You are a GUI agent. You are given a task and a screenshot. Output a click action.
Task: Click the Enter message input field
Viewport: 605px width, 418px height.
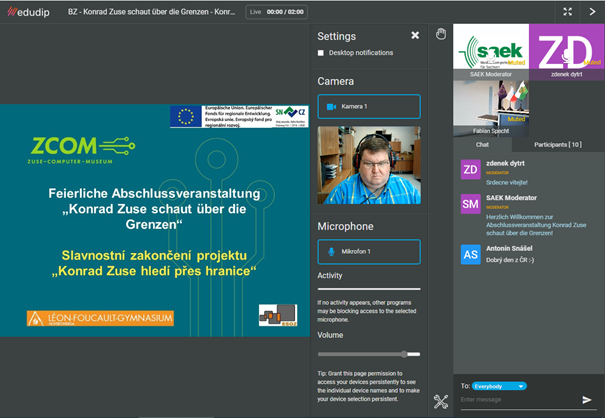tap(519, 400)
